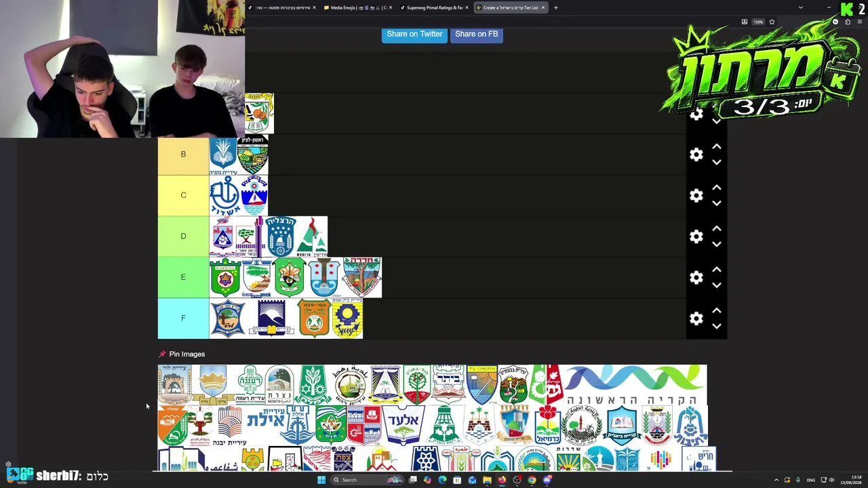Move tier F row down

point(717,327)
